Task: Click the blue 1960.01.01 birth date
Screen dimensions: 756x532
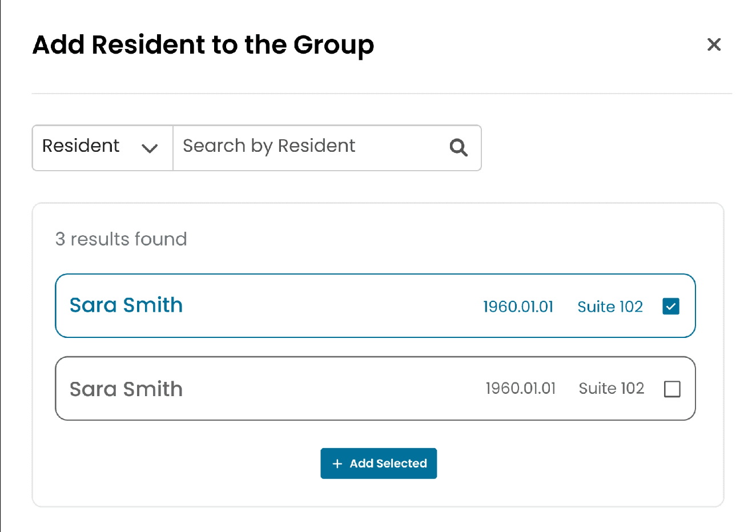Action: 518,307
